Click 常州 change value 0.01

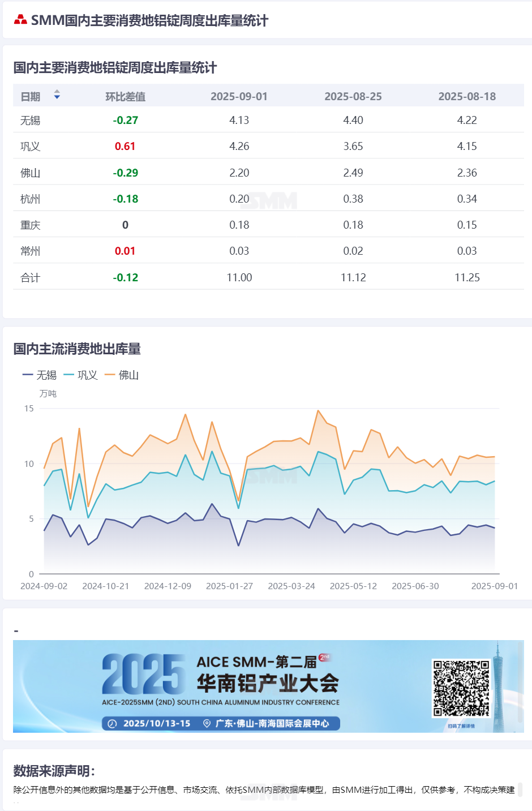[125, 251]
